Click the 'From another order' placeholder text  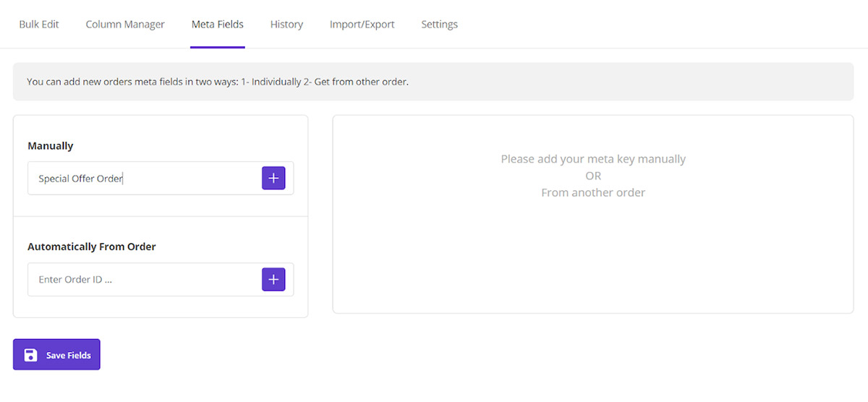pos(593,193)
